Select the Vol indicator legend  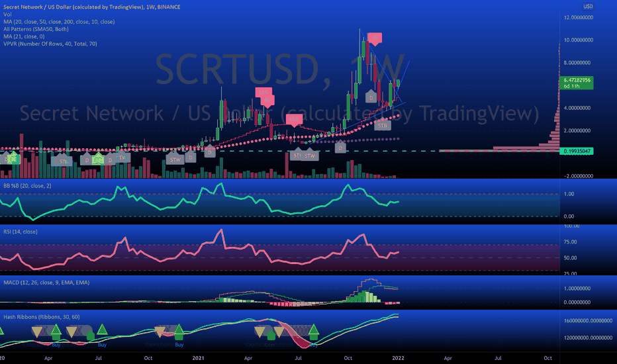tap(7, 14)
